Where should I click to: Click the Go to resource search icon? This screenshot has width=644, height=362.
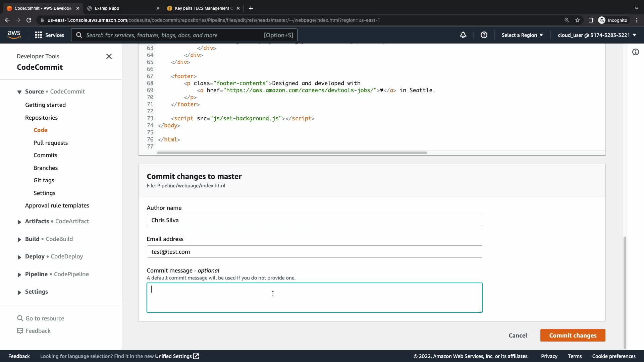(x=20, y=318)
